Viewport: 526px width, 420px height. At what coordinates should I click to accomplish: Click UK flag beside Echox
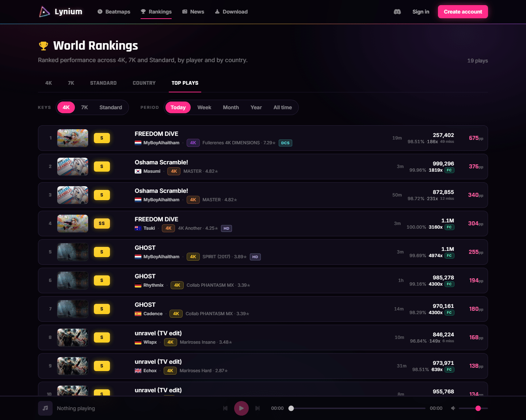[x=138, y=371]
